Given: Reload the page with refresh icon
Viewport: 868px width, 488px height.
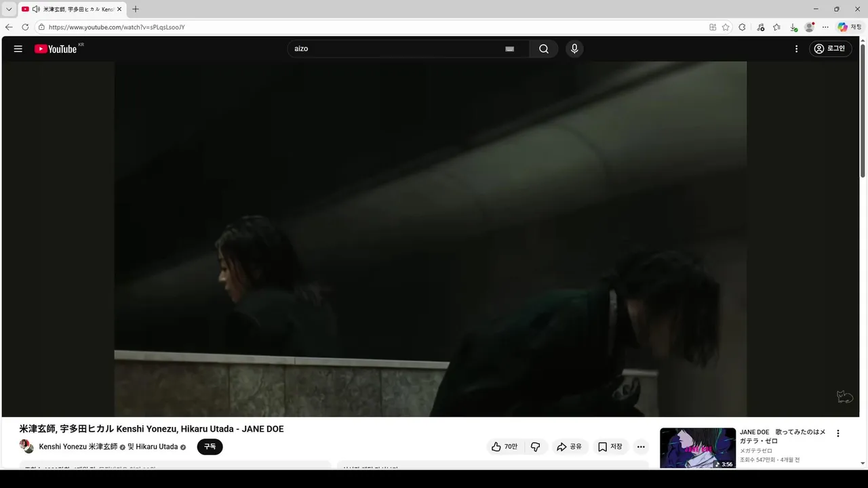Looking at the screenshot, I should point(25,27).
